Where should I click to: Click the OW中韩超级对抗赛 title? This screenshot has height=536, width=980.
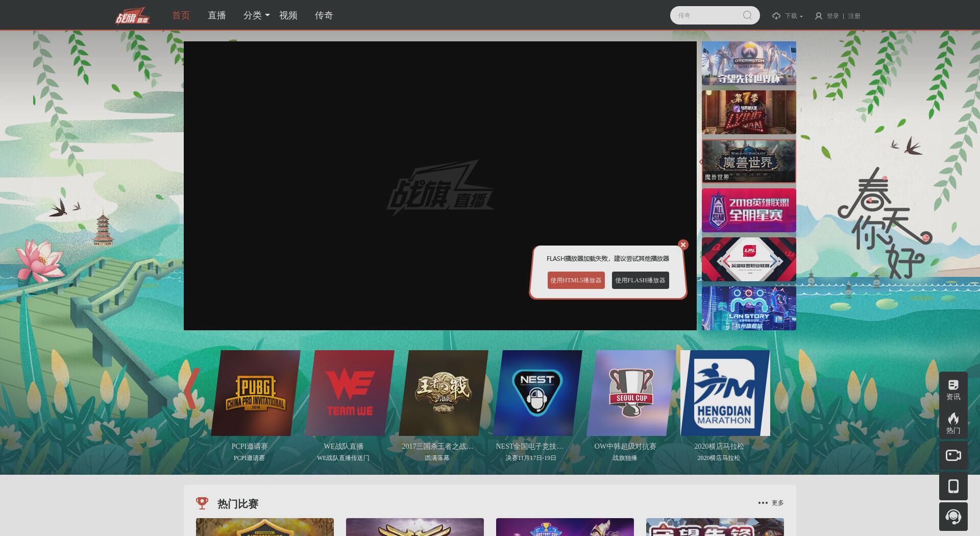(625, 446)
